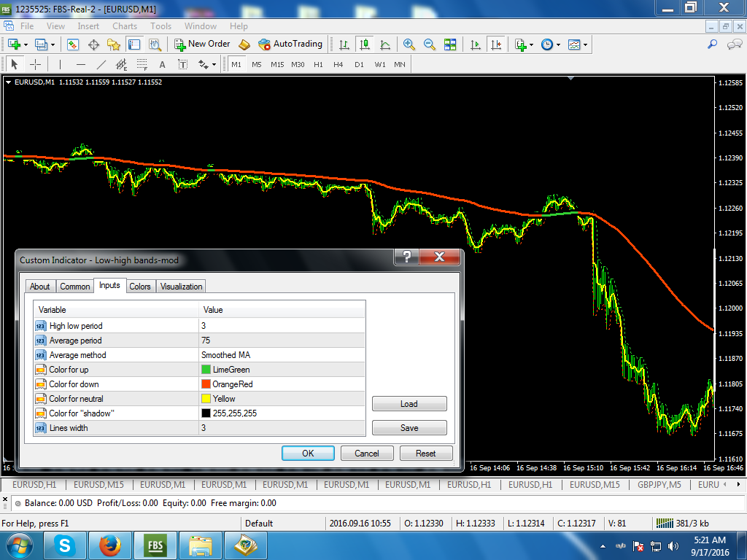Open the Charts menu
Viewport: 747px width, 560px height.
(125, 26)
